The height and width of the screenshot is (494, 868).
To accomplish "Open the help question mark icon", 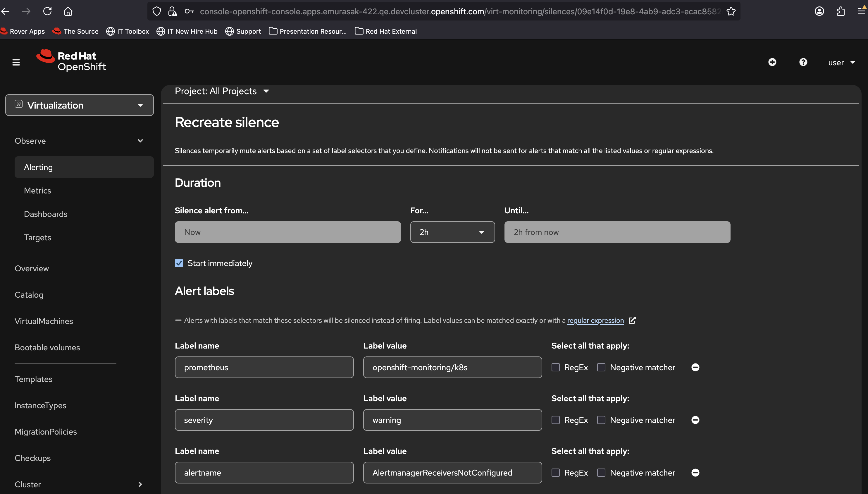I will tap(803, 62).
